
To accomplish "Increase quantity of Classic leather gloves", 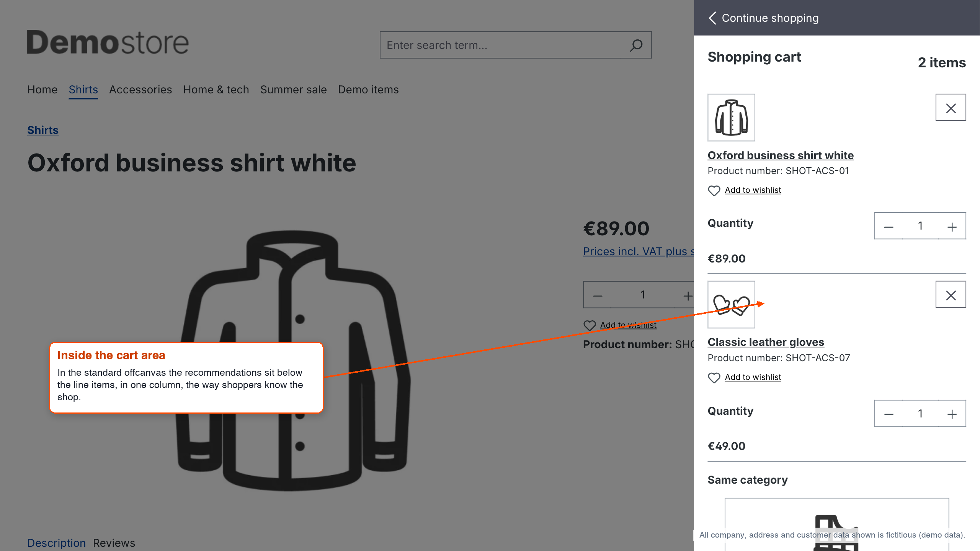I will point(952,414).
